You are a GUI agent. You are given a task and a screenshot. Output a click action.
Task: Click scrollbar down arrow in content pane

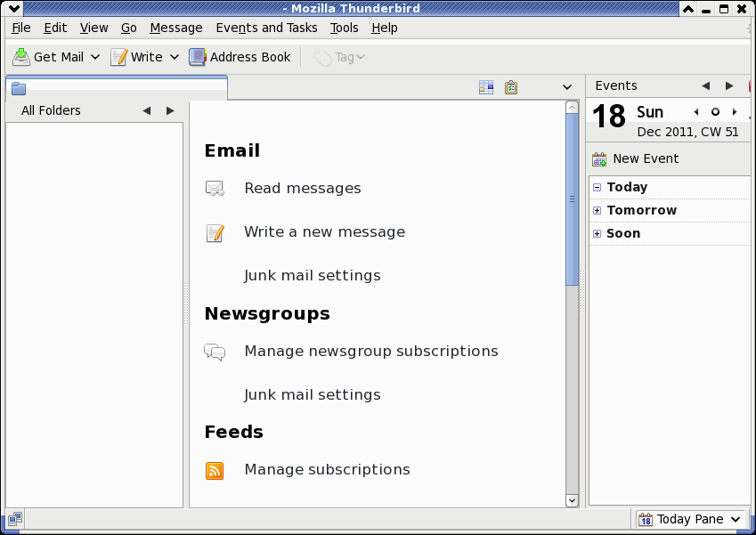pos(572,501)
